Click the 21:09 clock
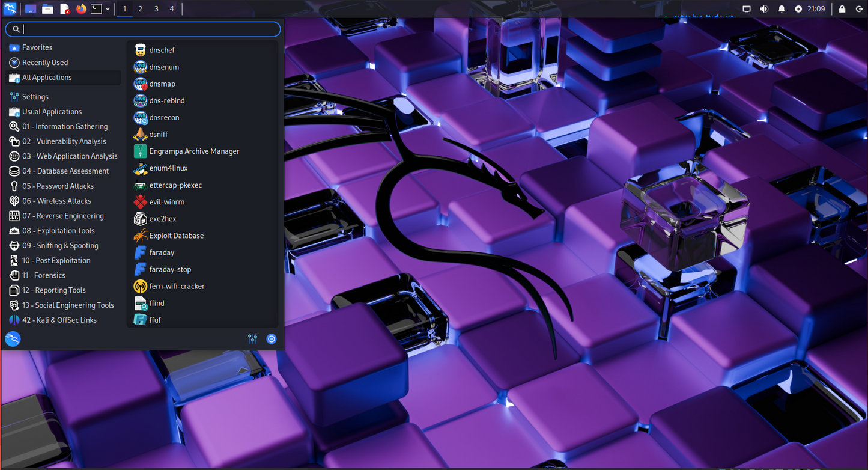 (x=816, y=9)
